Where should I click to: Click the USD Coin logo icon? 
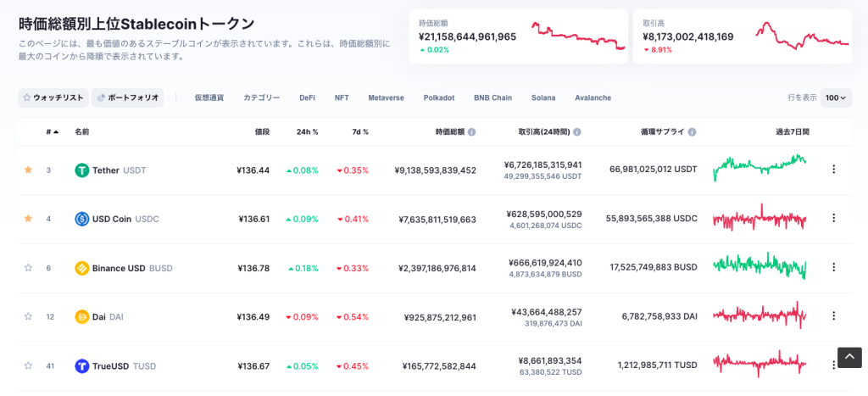(82, 219)
